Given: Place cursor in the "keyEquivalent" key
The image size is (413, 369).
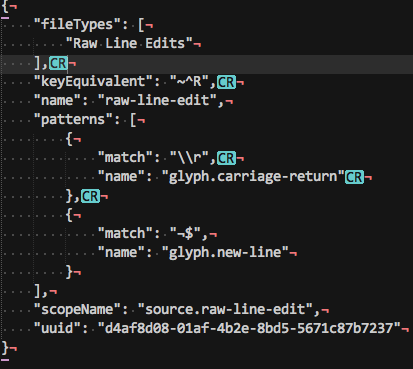Looking at the screenshot, I should pos(90,81).
